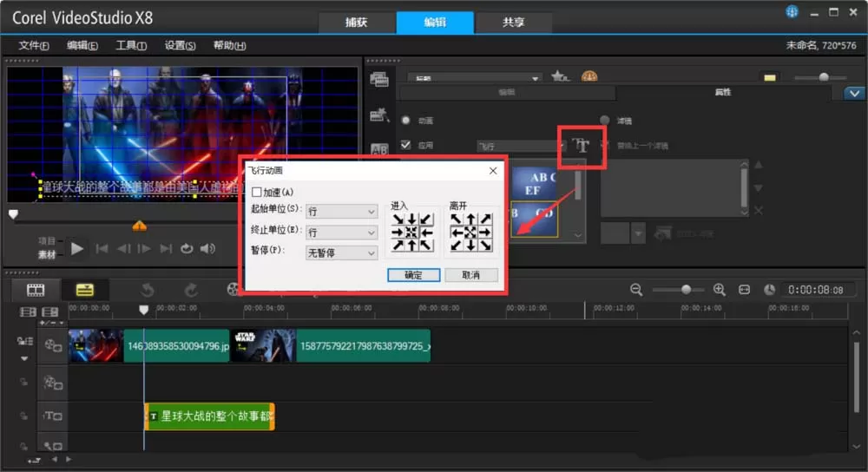The width and height of the screenshot is (868, 472).
Task: Open the 编辑(E) menu
Action: [82, 45]
